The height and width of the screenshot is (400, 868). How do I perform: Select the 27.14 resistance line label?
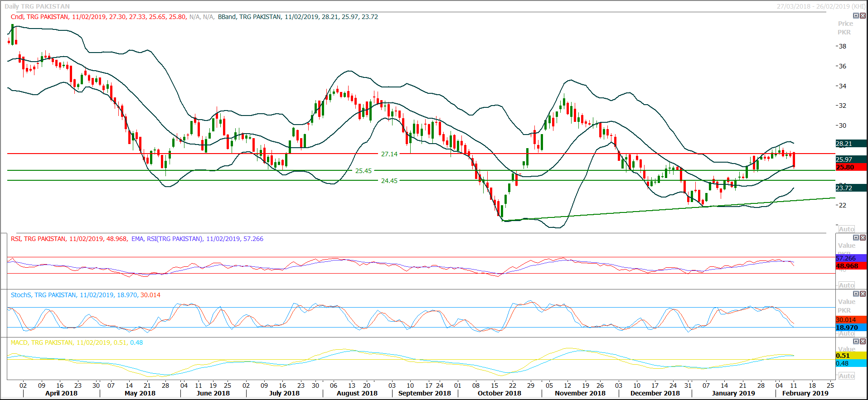[389, 154]
